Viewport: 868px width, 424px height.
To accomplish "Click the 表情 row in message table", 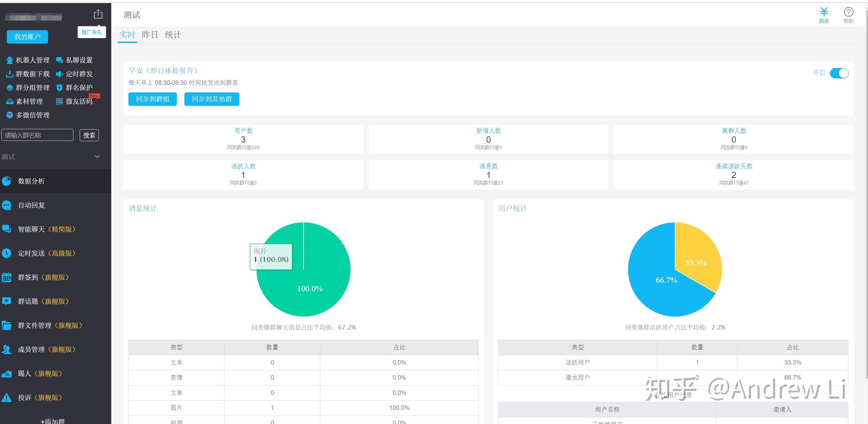I will click(x=303, y=378).
